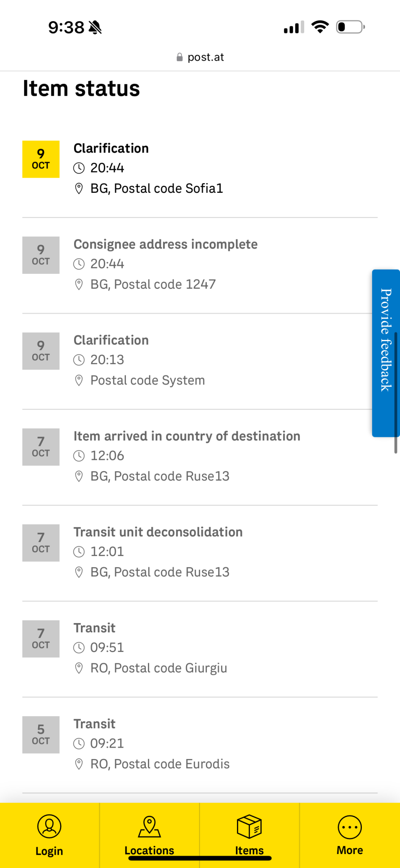Tap the Items package box icon
400x868 pixels.
249,826
